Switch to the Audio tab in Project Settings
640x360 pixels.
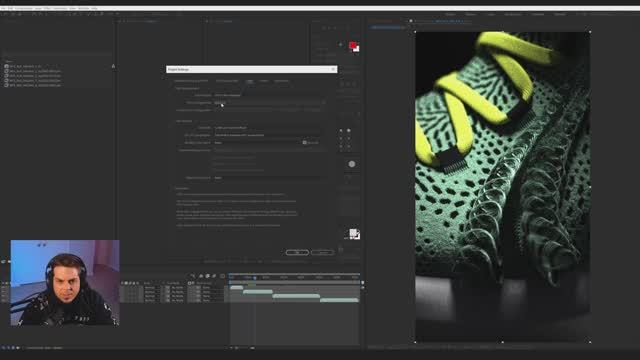(264, 81)
